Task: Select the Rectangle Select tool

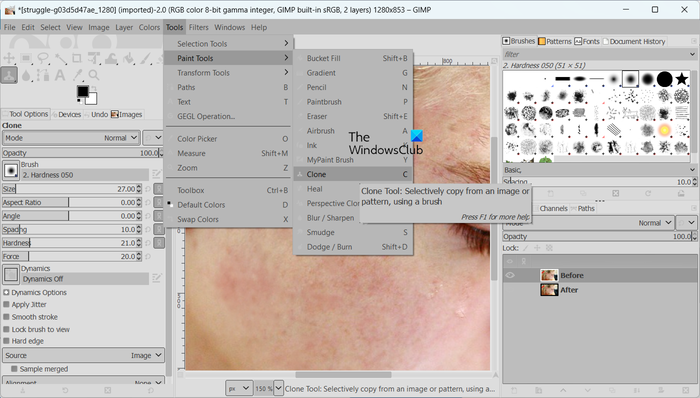Action: pos(26,58)
